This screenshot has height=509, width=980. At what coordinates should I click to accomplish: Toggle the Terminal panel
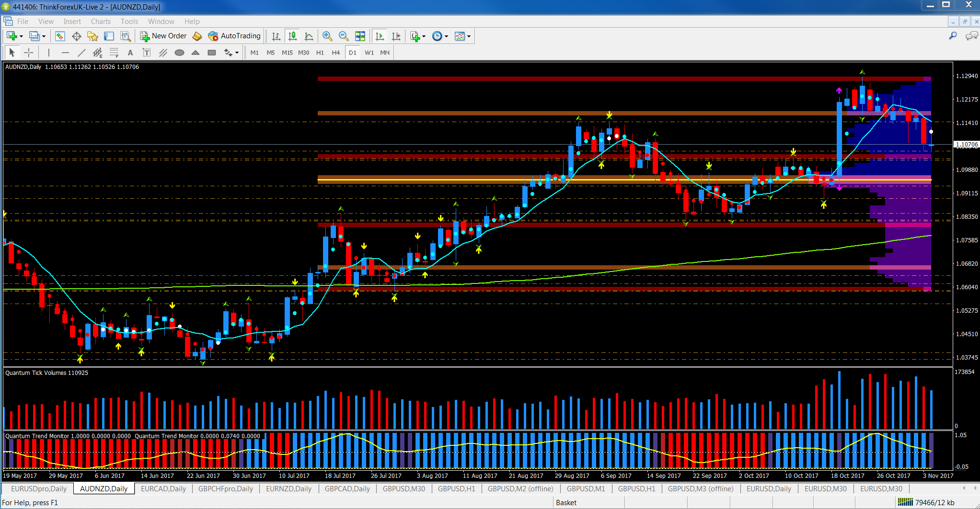point(109,36)
